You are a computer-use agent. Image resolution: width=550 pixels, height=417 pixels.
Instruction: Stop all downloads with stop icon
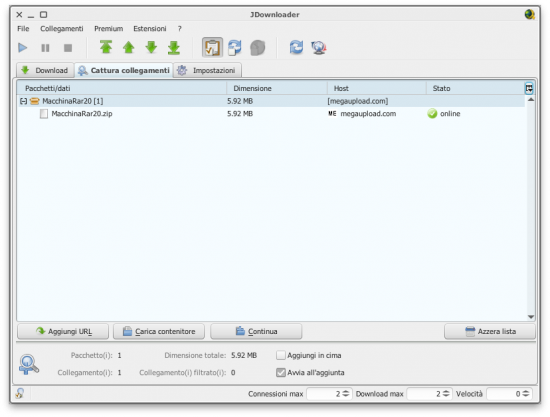pos(68,48)
